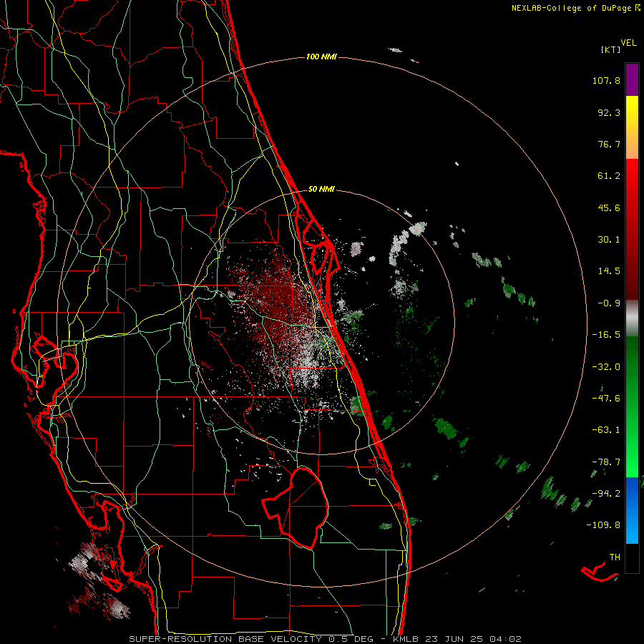Click the 61.2 legend value
The width and height of the screenshot is (644, 644).
pyautogui.click(x=609, y=176)
